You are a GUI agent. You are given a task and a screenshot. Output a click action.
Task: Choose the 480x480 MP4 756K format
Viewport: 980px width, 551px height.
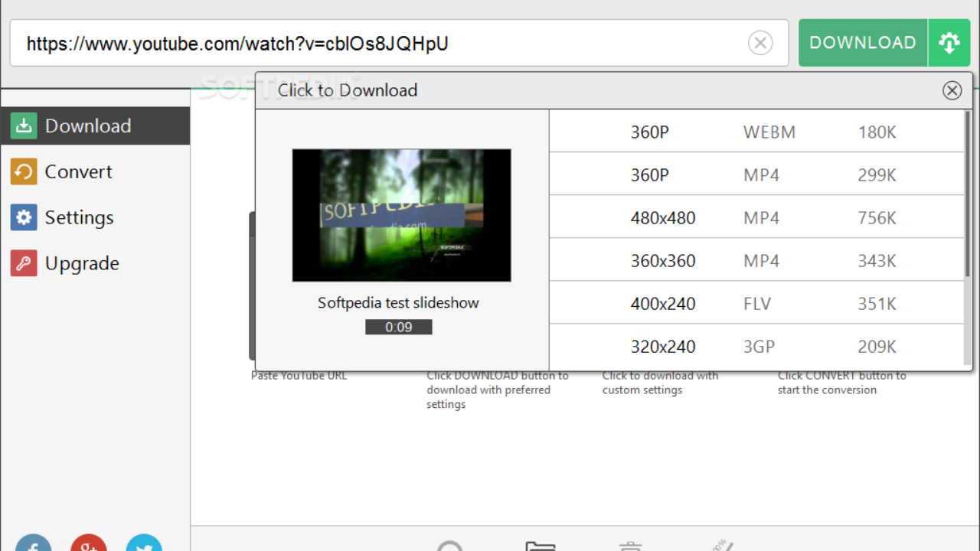click(756, 217)
